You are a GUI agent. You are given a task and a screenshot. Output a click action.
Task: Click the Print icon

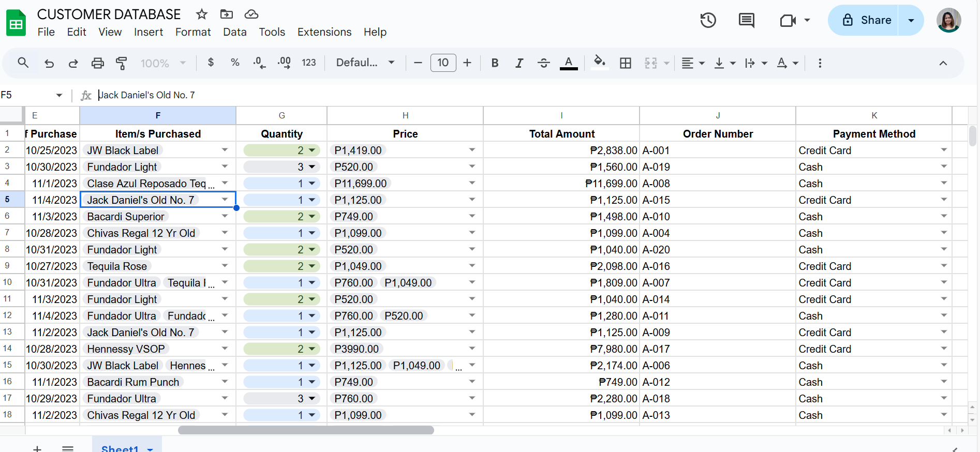pos(97,63)
